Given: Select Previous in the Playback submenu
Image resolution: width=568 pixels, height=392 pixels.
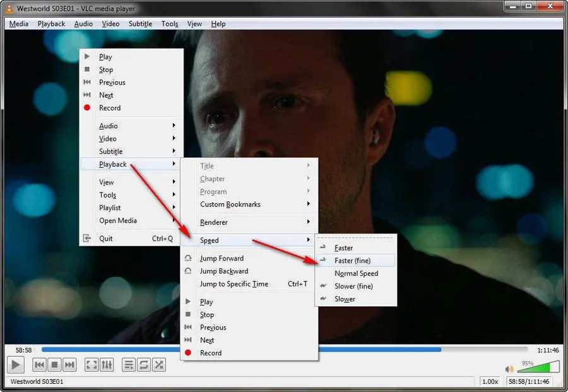Looking at the screenshot, I should pyautogui.click(x=249, y=327).
